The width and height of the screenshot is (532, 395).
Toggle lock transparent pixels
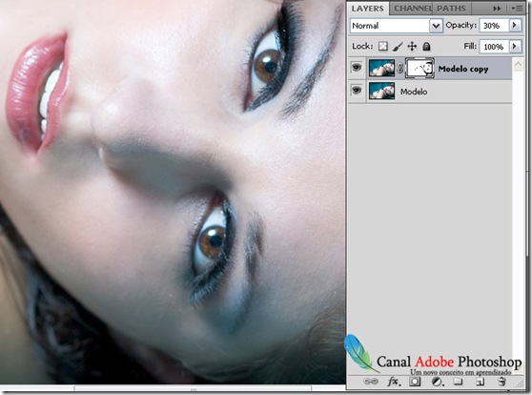(x=382, y=46)
